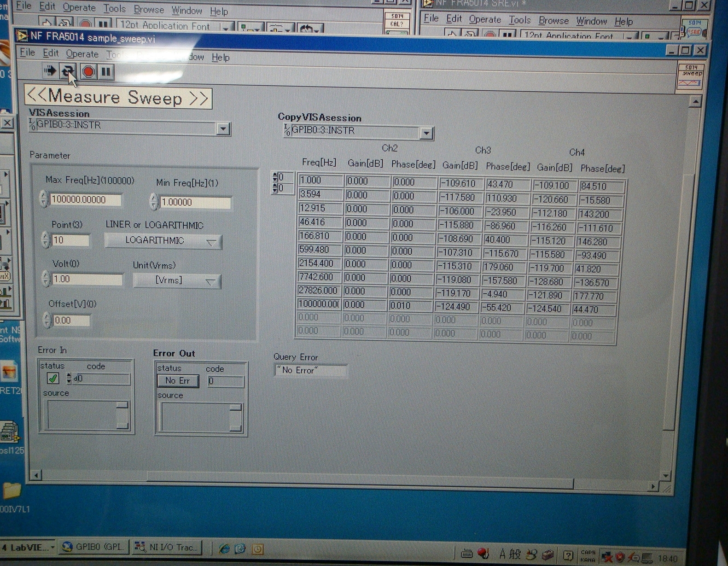The width and height of the screenshot is (728, 566).
Task: Click the Error Out 'No Err' status indicator
Action: (x=178, y=380)
